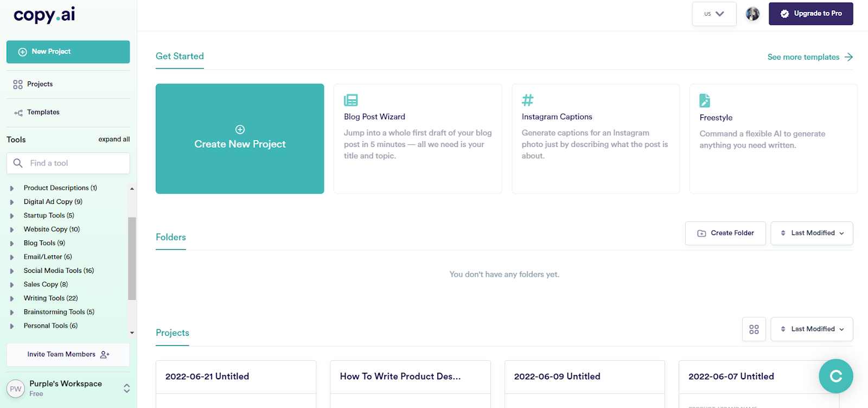Click the Blog Post Wizard icon
Image resolution: width=868 pixels, height=408 pixels.
click(x=351, y=100)
